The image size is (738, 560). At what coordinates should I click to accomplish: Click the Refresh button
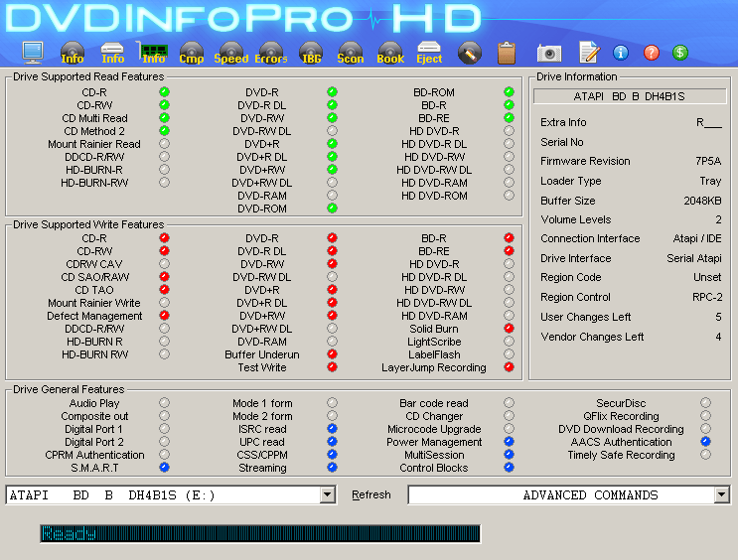pos(370,494)
